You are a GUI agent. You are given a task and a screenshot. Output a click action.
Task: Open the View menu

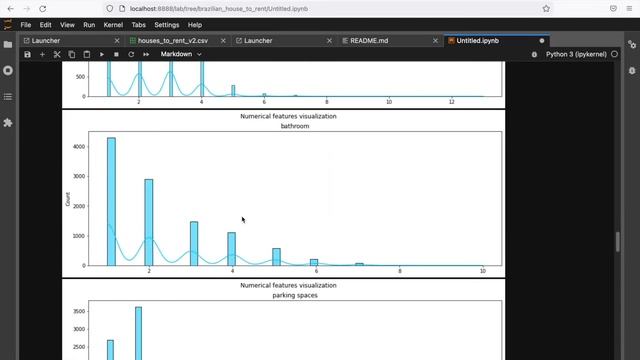[x=67, y=25]
